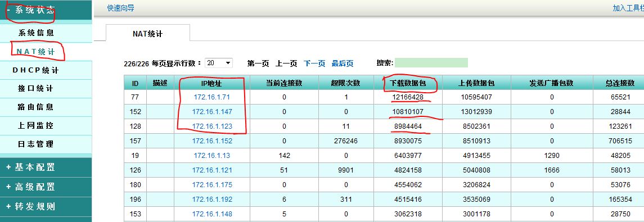Open 日志管理 in the sidebar
This screenshot has width=644, height=222.
[x=36, y=144]
